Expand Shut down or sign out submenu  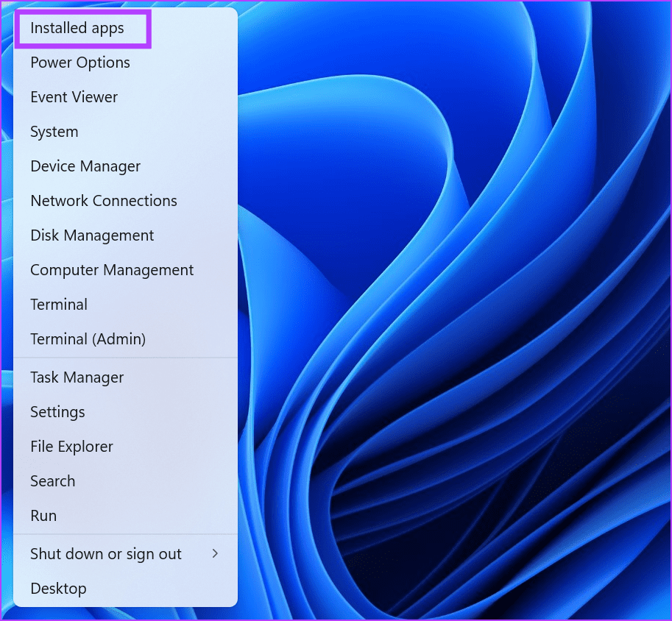[x=105, y=553]
